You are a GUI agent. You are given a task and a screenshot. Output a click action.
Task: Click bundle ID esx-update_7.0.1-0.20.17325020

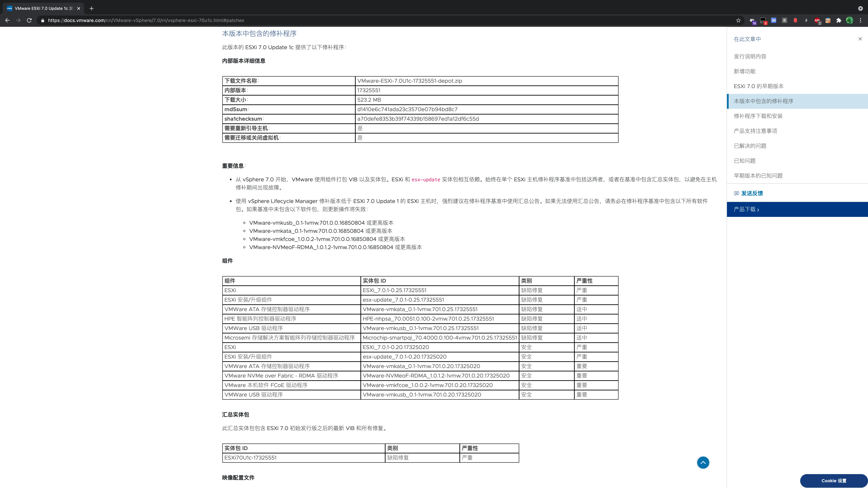point(404,357)
